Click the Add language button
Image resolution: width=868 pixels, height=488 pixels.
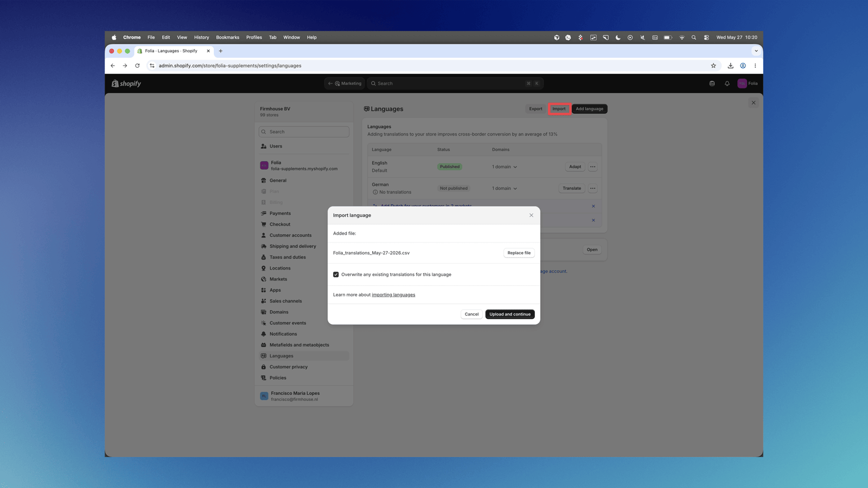tap(589, 109)
